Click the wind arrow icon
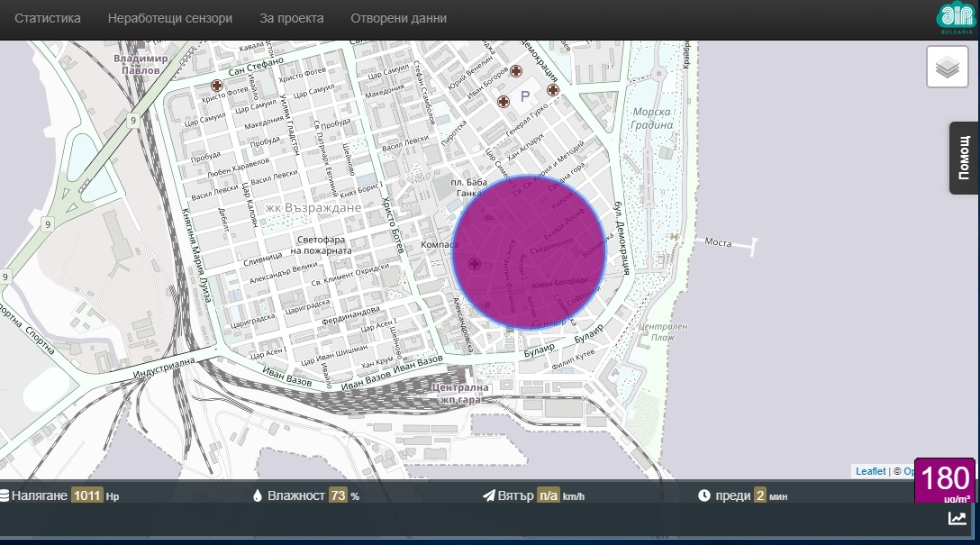980x545 pixels. click(x=489, y=495)
